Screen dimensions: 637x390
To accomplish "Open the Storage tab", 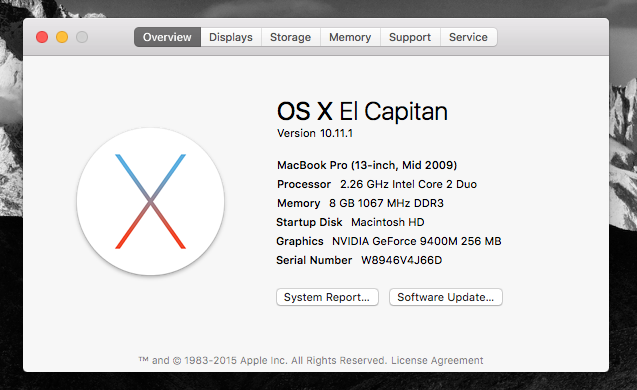I will coord(290,37).
